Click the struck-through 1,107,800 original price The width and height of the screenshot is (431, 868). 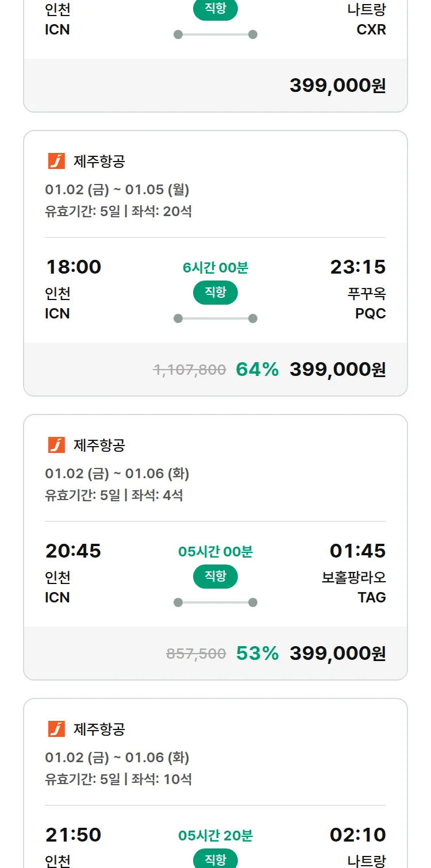click(x=190, y=370)
